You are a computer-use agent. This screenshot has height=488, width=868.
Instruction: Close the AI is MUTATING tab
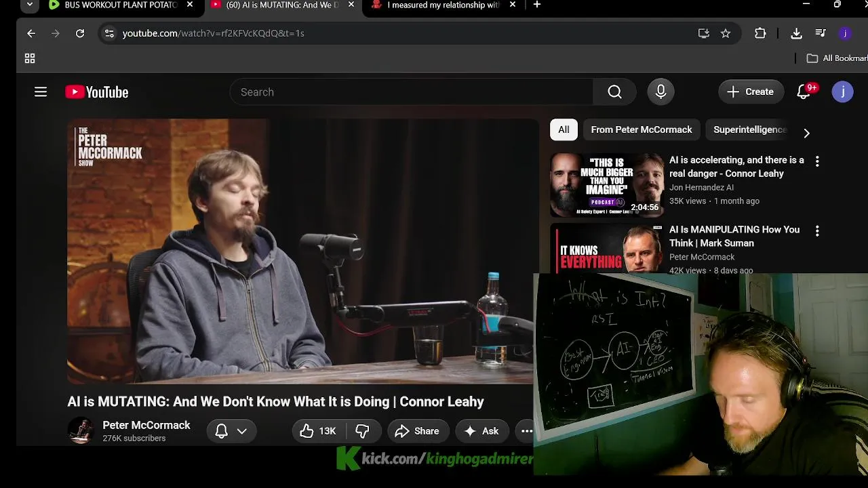[x=351, y=5]
